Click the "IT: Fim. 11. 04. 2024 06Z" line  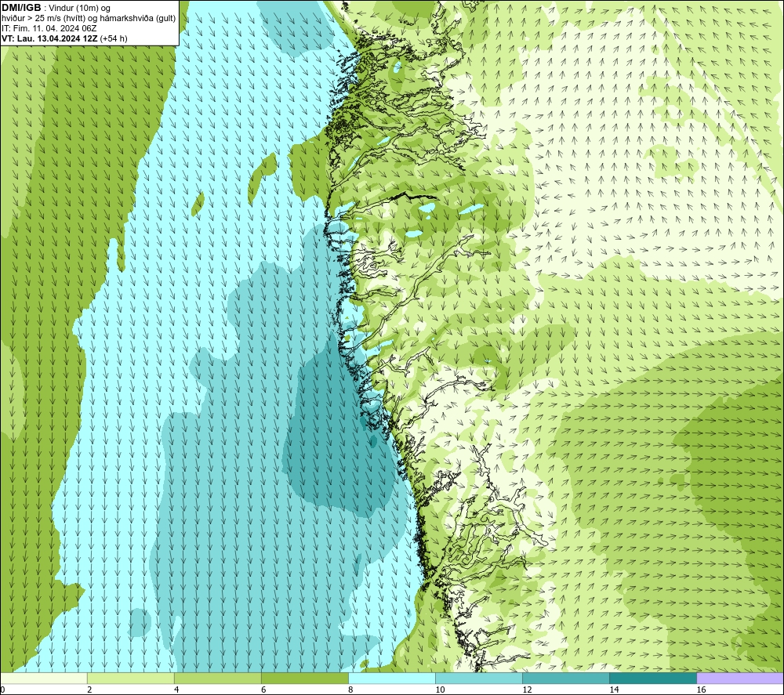[x=49, y=28]
